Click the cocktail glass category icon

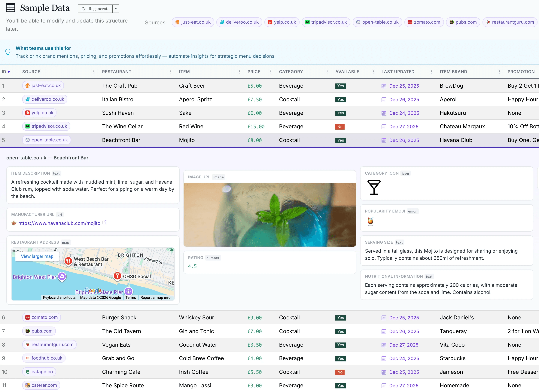coord(374,187)
